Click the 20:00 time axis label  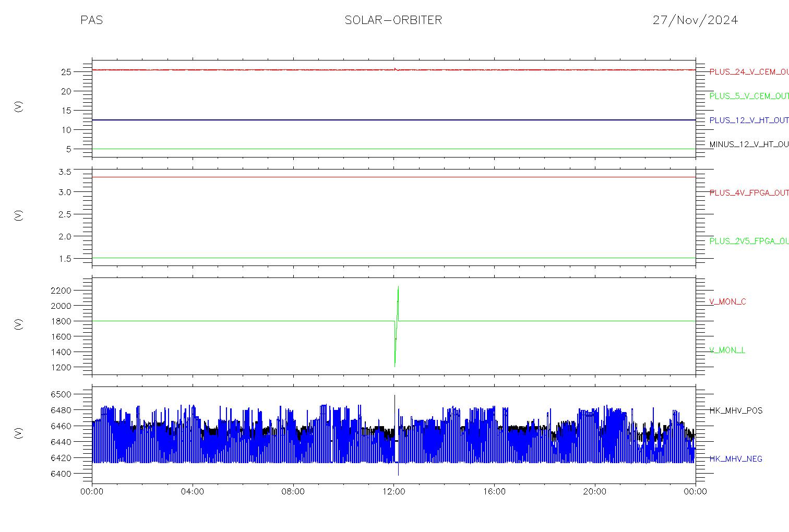595,492
